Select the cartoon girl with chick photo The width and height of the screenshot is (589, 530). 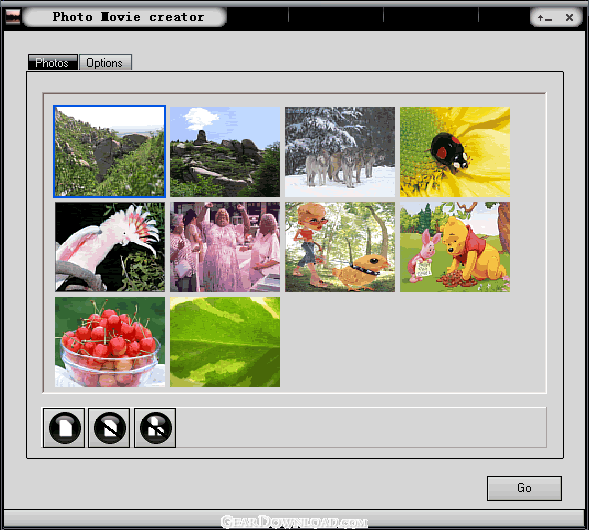(x=340, y=247)
